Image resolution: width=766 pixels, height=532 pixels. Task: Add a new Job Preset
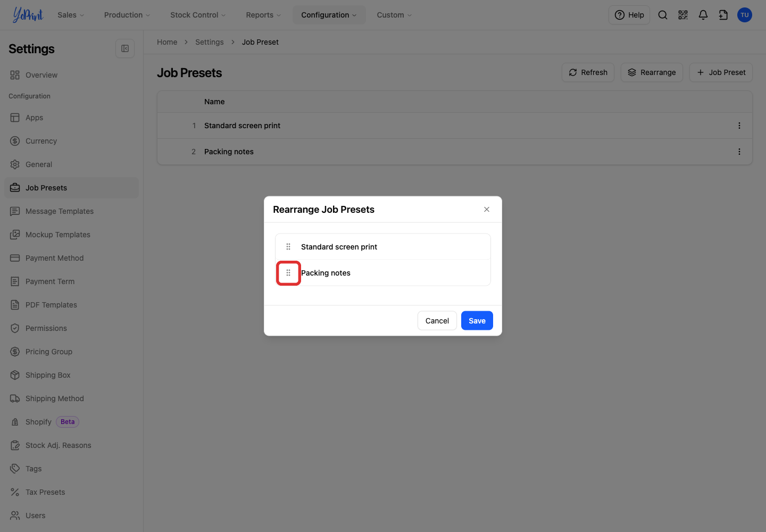[721, 72]
